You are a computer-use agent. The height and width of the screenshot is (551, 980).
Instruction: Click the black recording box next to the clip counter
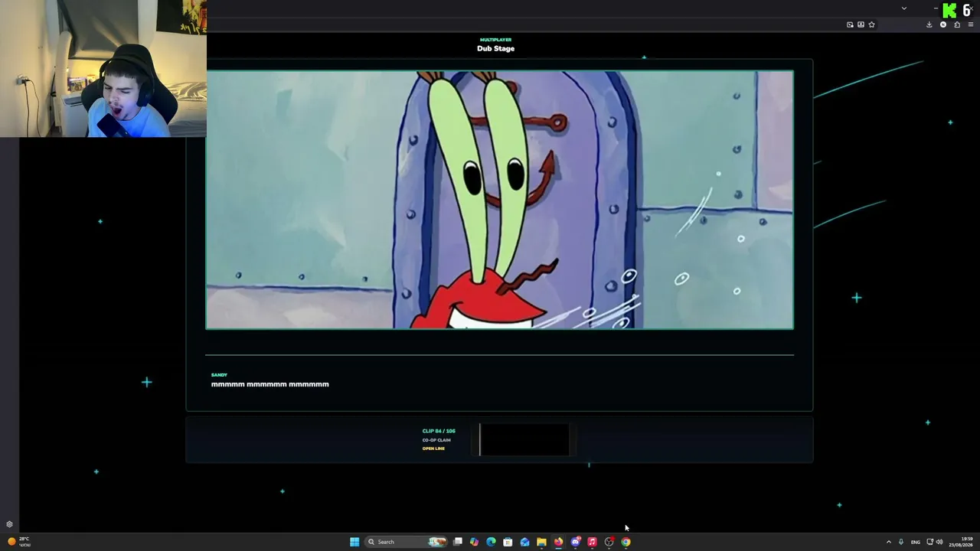click(x=524, y=439)
